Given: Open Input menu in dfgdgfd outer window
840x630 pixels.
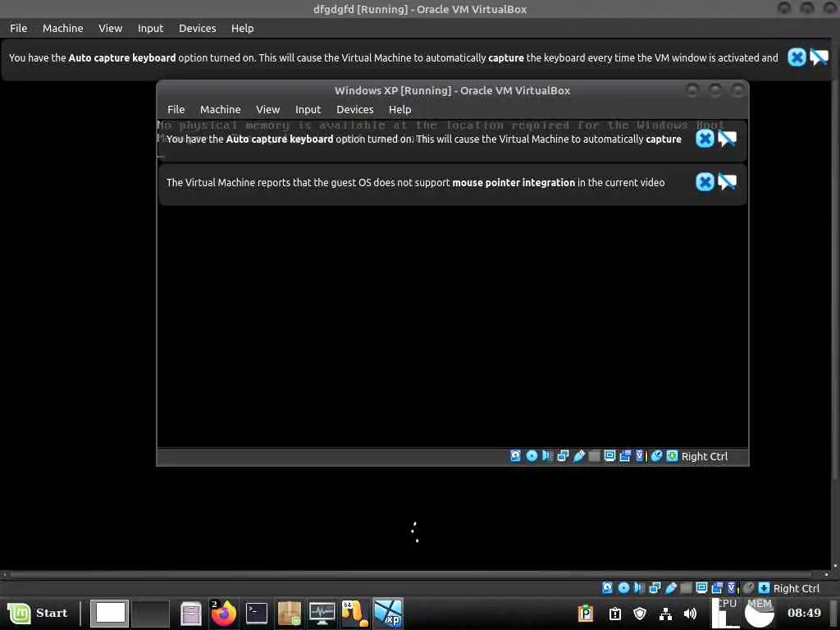Looking at the screenshot, I should tap(151, 29).
